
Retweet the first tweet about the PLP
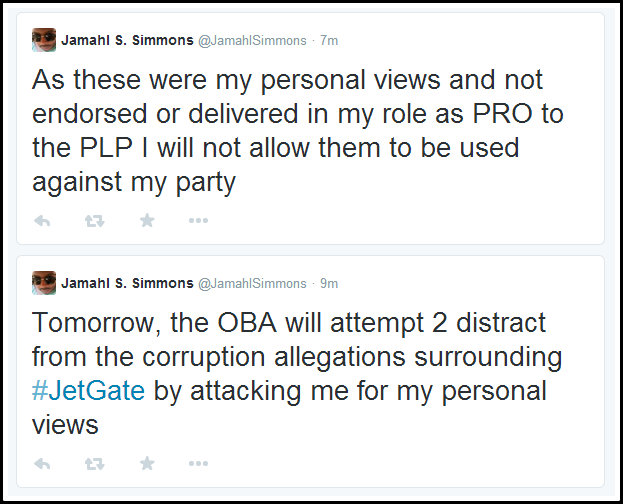pos(96,221)
